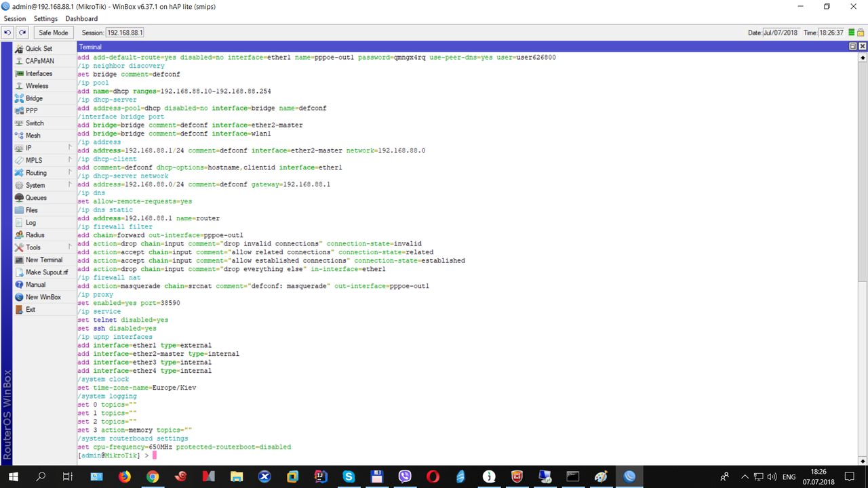The height and width of the screenshot is (488, 868).
Task: Click line 'set enabled=yes port=38590'
Action: [x=129, y=303]
